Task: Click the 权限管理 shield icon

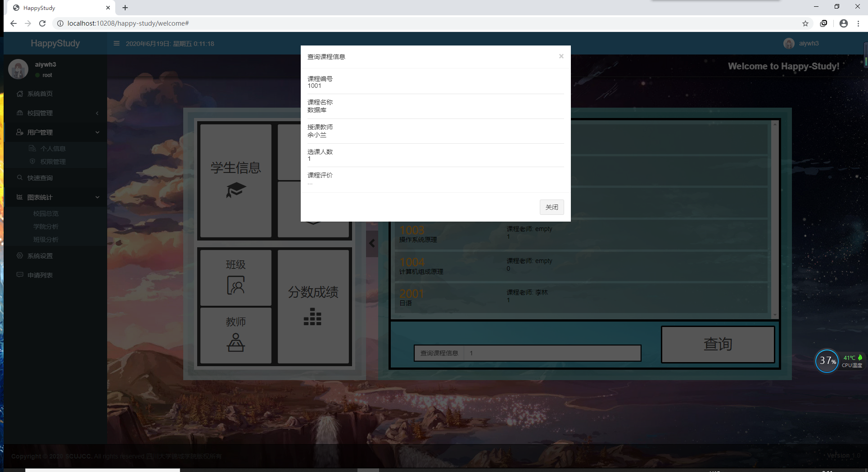Action: click(32, 161)
